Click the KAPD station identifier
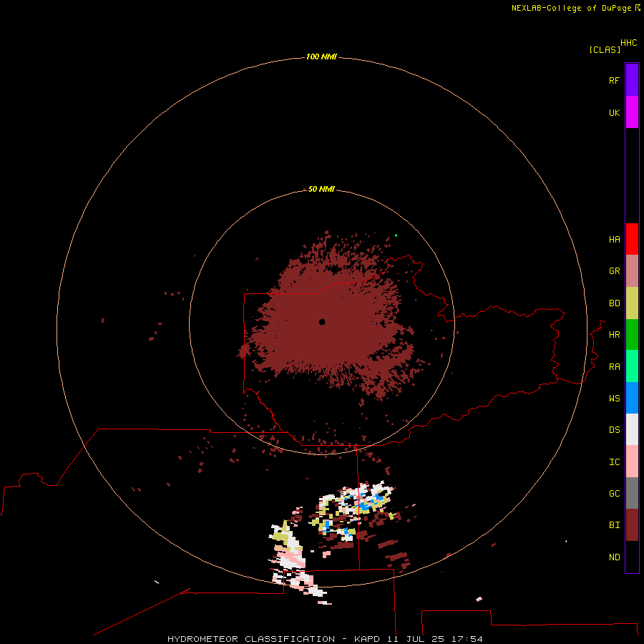Image resolution: width=644 pixels, height=644 pixels. tap(367, 639)
